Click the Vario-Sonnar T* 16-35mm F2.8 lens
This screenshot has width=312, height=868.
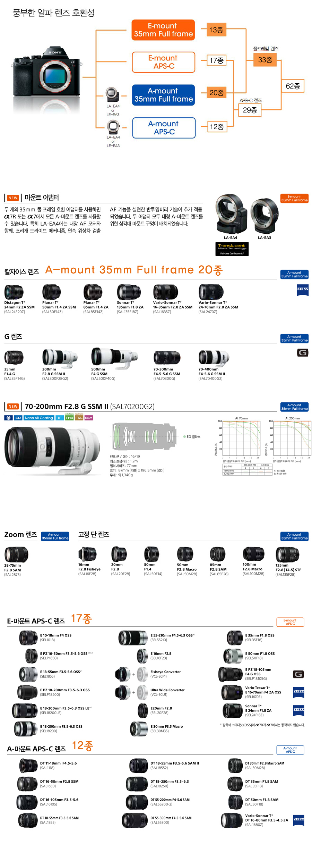point(165,292)
